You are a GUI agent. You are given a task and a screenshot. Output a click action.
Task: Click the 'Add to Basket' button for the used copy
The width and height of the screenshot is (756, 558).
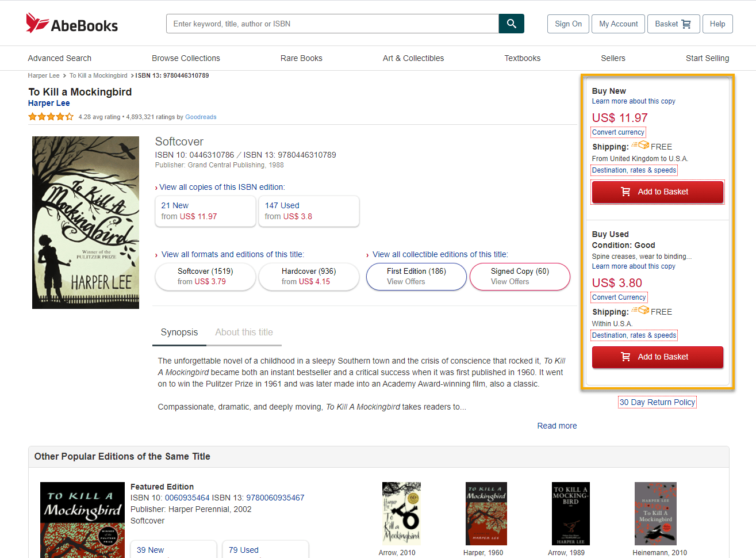pos(657,357)
